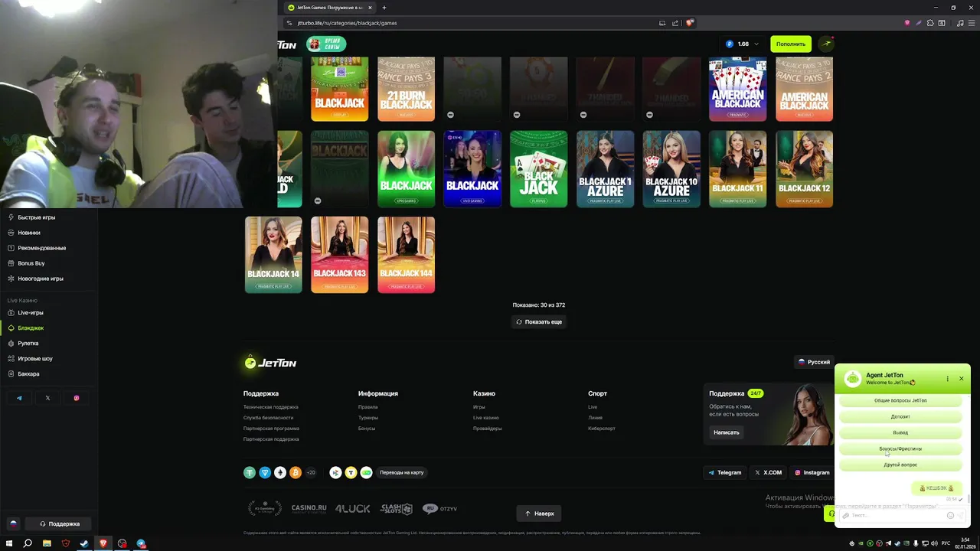This screenshot has height=551, width=980.
Task: Open Live-игры in Live Казино section
Action: click(31, 313)
